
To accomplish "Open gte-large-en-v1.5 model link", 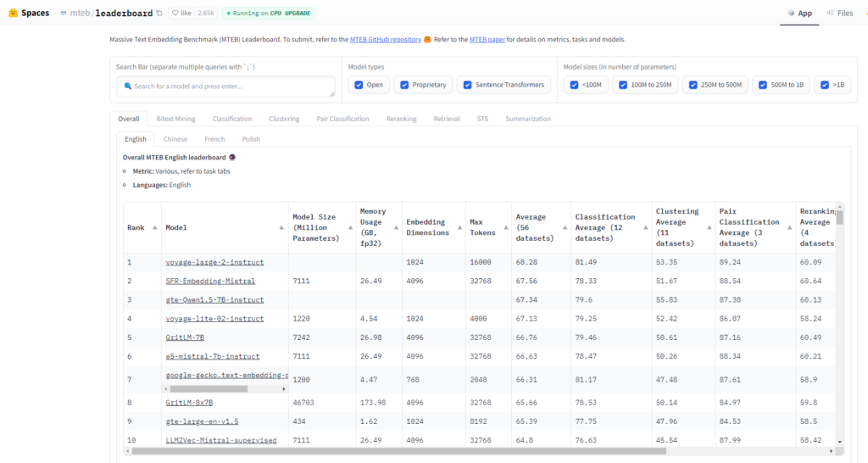I will tap(202, 421).
